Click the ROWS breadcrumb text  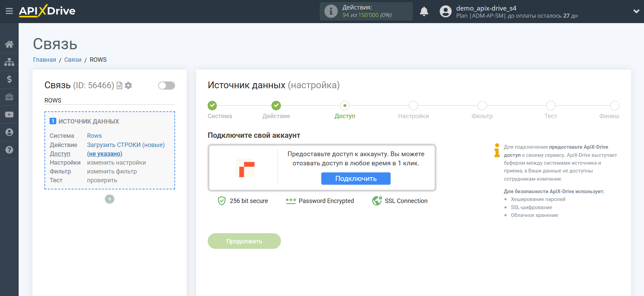pyautogui.click(x=98, y=60)
